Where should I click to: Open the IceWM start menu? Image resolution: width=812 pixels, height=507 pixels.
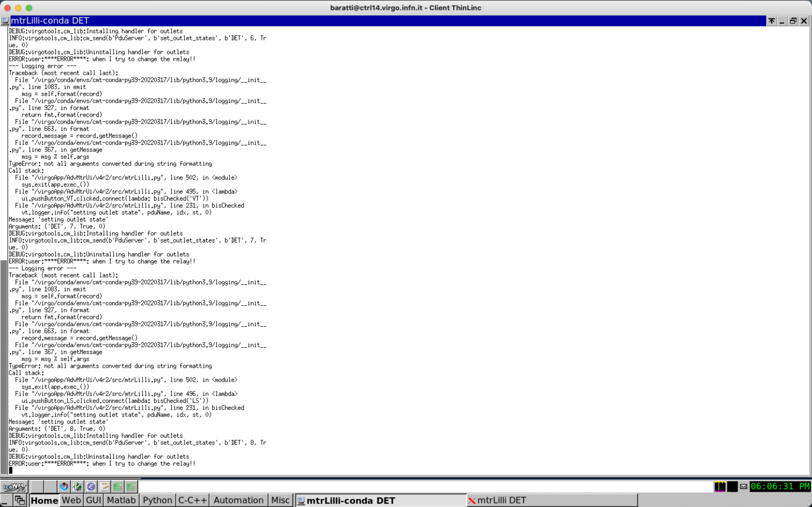(14, 487)
